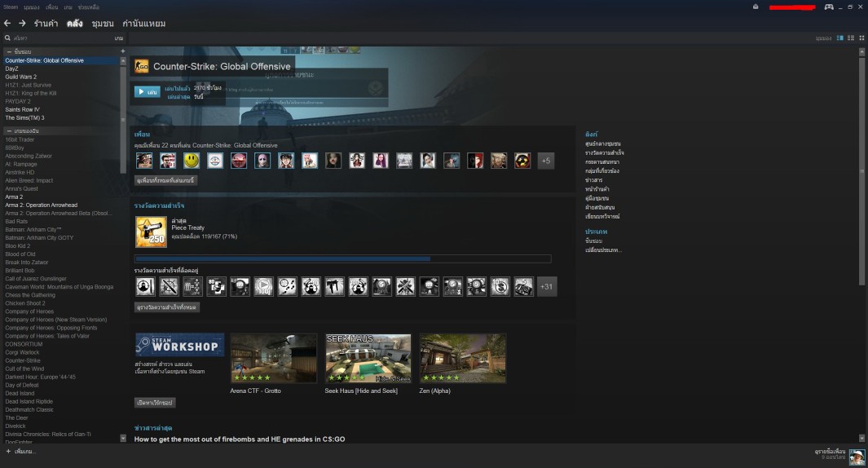Click the gun-shaped locked achievement icon
This screenshot has height=468, width=868.
(334, 286)
